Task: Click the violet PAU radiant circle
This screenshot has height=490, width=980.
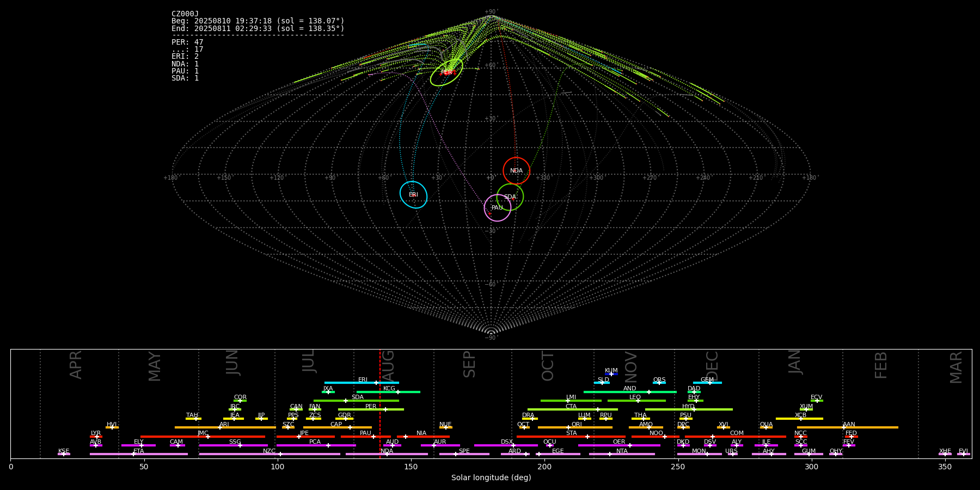Action: (x=497, y=207)
